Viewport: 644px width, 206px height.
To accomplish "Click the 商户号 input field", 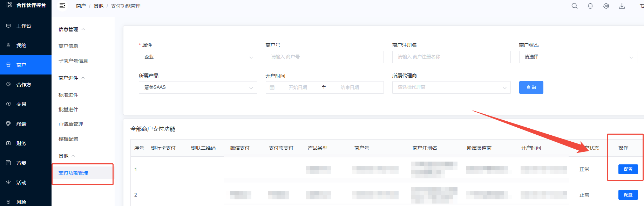I will pos(324,57).
